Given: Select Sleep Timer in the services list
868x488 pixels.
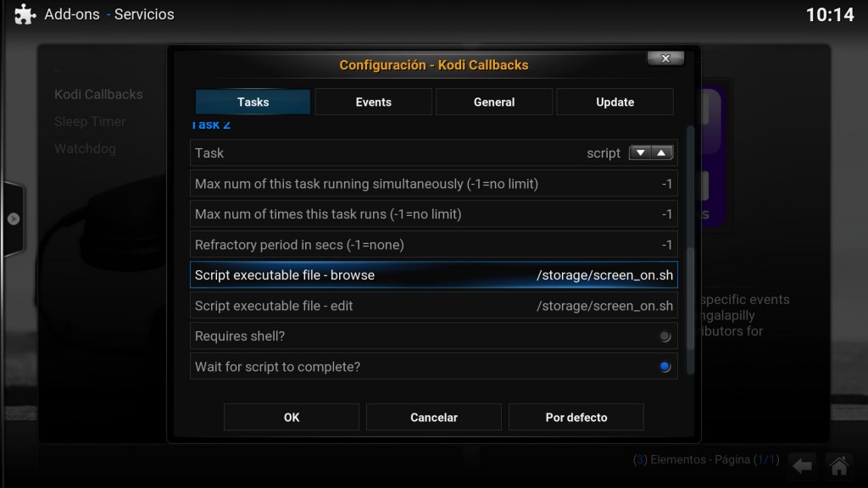Looking at the screenshot, I should [x=90, y=122].
